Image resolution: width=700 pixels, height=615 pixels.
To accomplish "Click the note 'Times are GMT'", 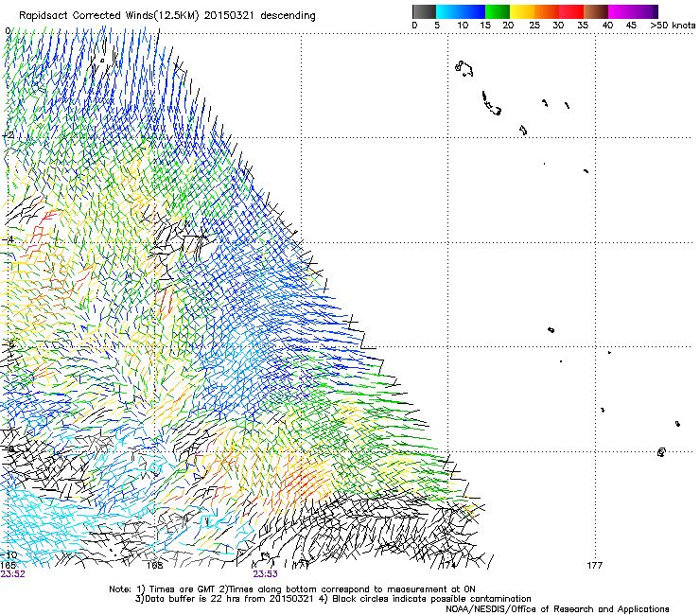I will (182, 589).
